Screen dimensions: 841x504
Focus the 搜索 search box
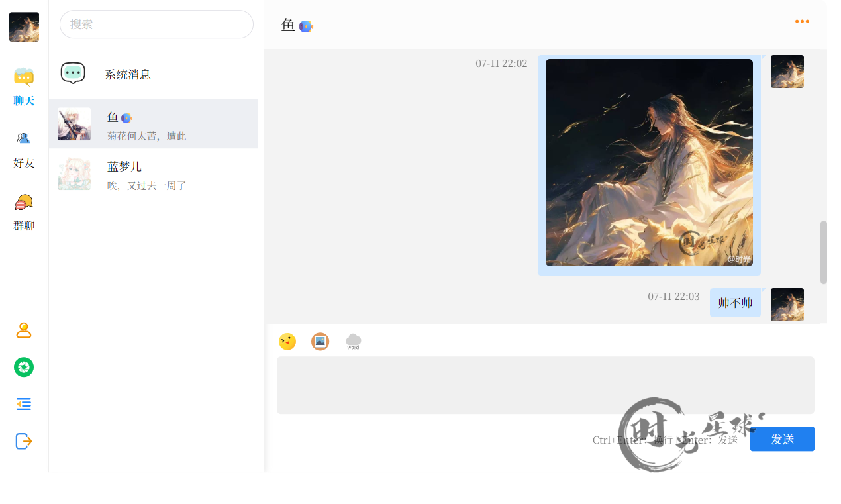coord(156,25)
